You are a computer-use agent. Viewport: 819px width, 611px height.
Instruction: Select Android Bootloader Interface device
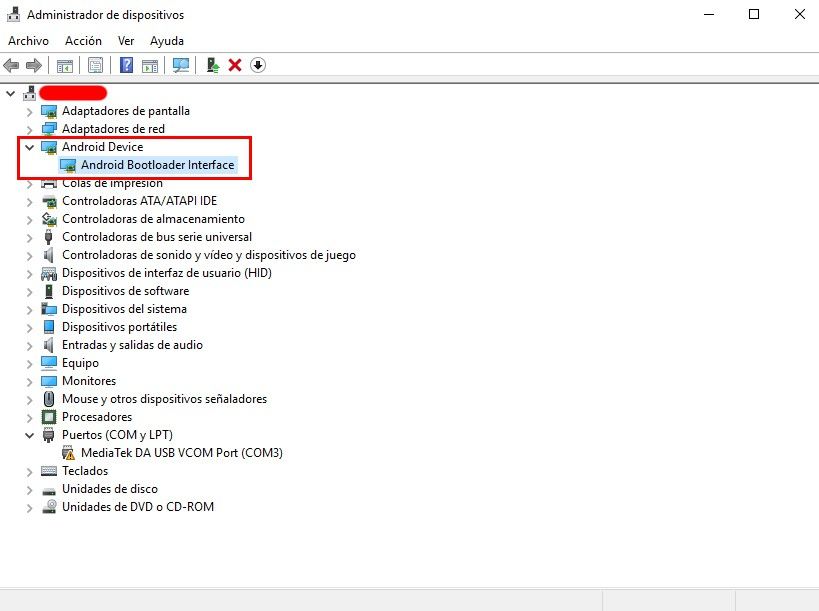(x=157, y=165)
